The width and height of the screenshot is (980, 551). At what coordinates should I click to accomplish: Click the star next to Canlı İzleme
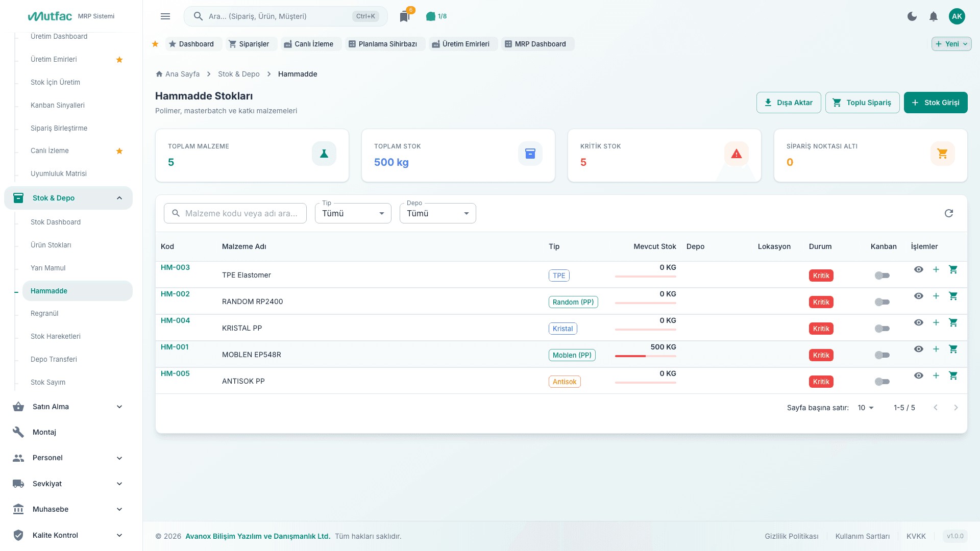pos(119,151)
